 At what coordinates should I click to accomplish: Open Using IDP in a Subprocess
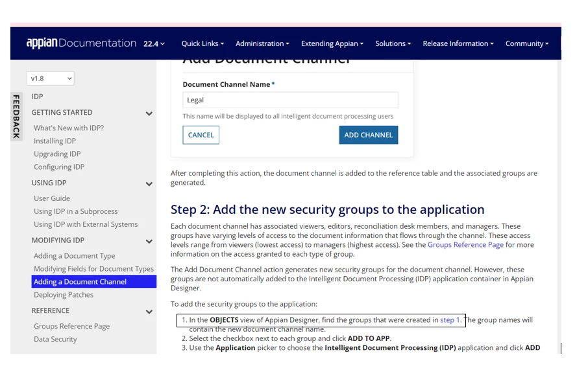click(x=76, y=211)
